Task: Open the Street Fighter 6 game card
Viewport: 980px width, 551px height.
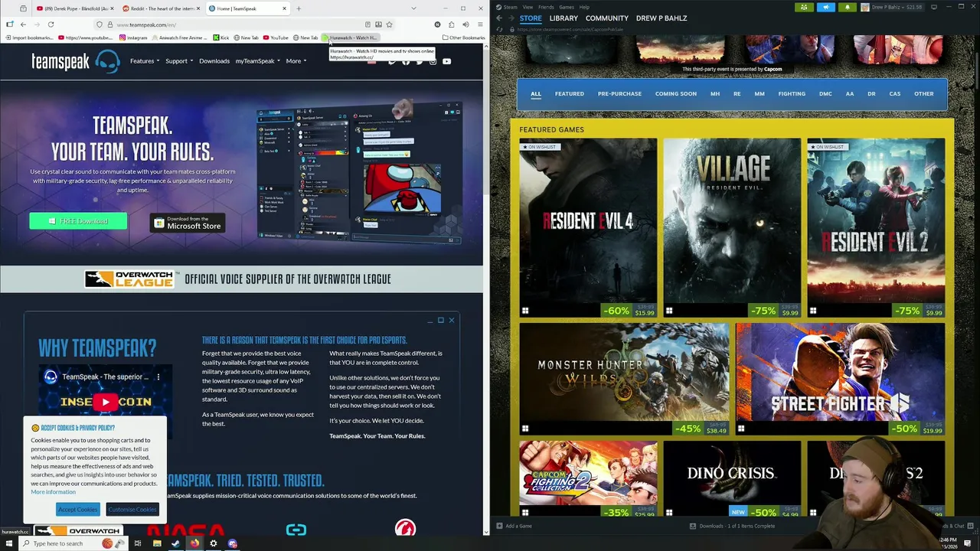Action: (840, 379)
